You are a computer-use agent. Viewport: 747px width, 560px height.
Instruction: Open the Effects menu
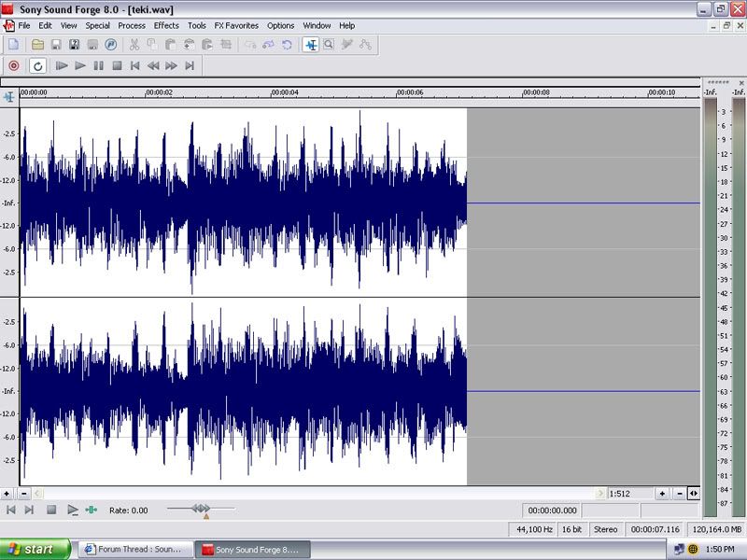pos(166,25)
